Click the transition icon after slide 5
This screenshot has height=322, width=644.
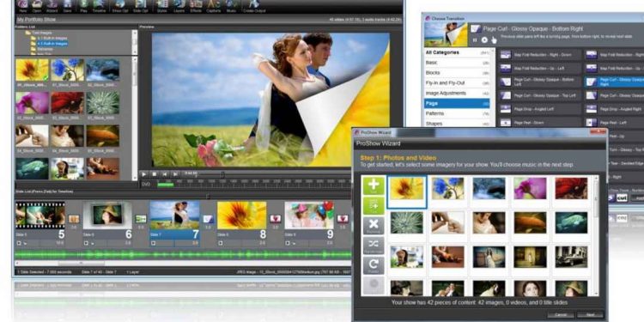click(x=74, y=219)
